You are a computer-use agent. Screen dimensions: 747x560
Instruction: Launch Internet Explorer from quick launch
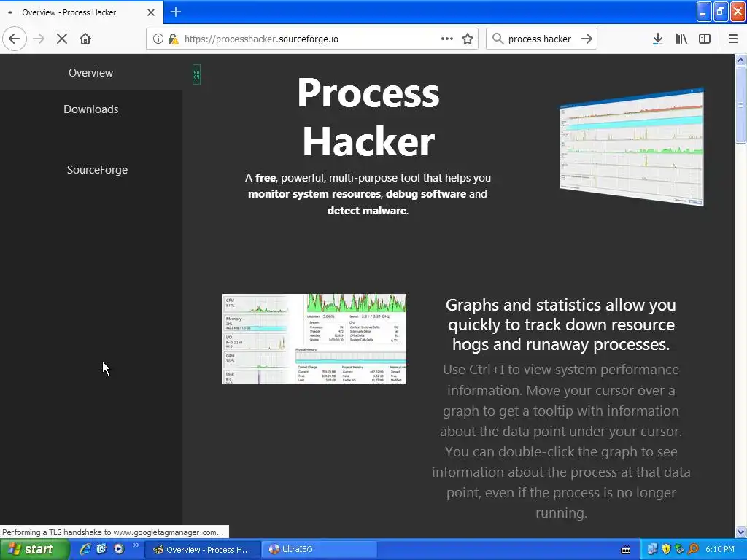[85, 549]
